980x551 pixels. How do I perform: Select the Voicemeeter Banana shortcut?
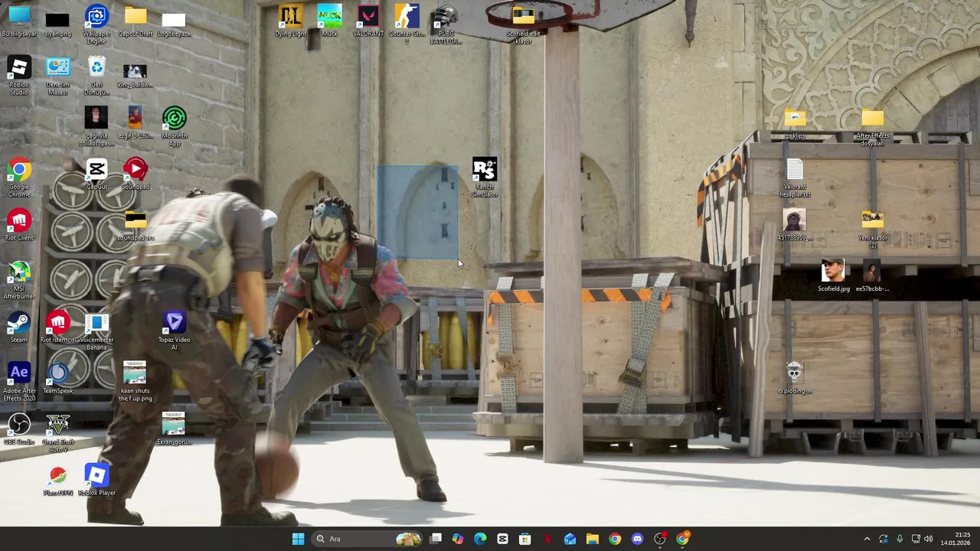click(x=96, y=331)
